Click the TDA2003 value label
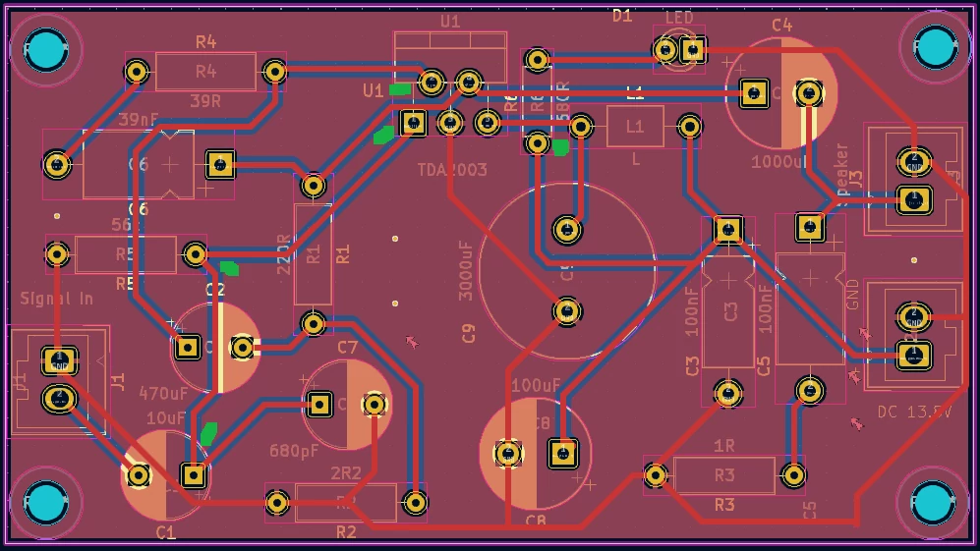Image resolution: width=980 pixels, height=551 pixels. click(x=452, y=170)
